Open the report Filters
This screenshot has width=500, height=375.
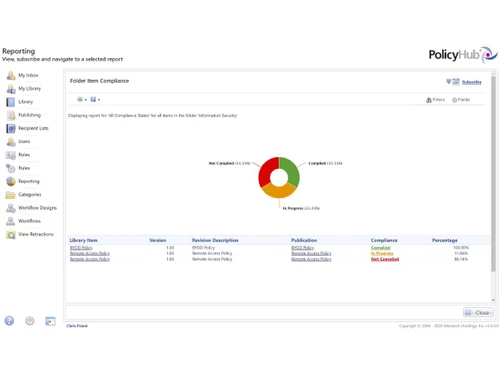coord(435,100)
